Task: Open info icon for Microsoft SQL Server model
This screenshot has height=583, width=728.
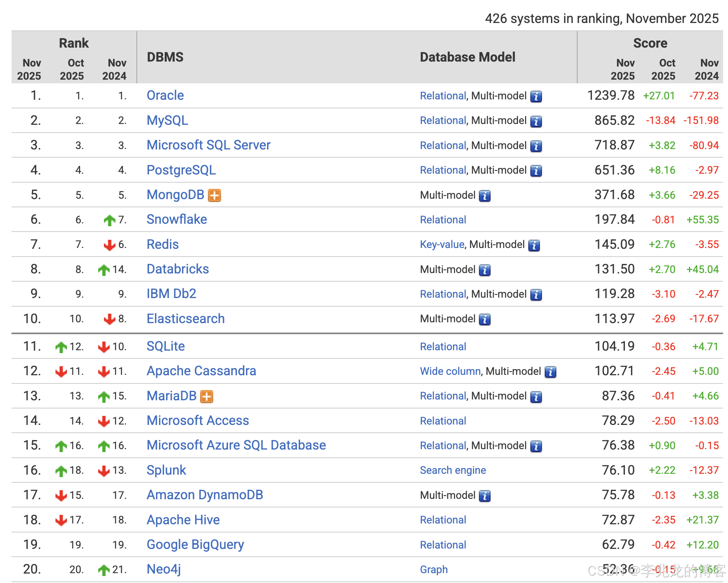Action: (536, 146)
